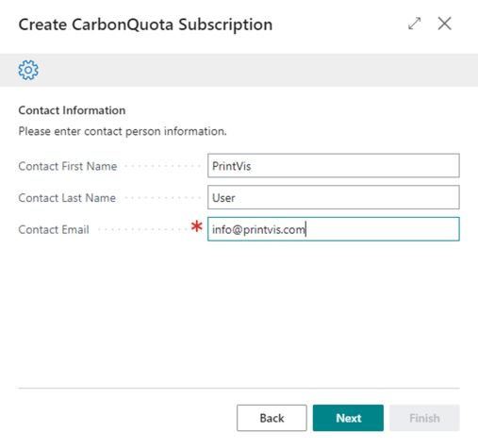Click the Contact Last Name label

pos(67,198)
